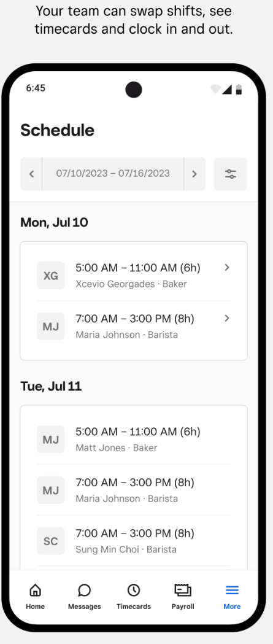Expand Maria Johnson Monday shift chevron
The height and width of the screenshot is (644, 273).
pos(227,318)
